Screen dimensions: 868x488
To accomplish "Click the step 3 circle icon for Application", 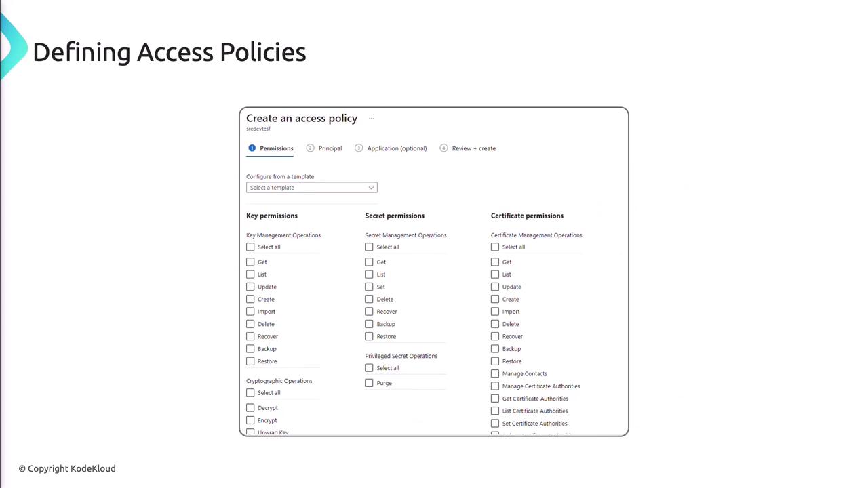I will click(359, 148).
